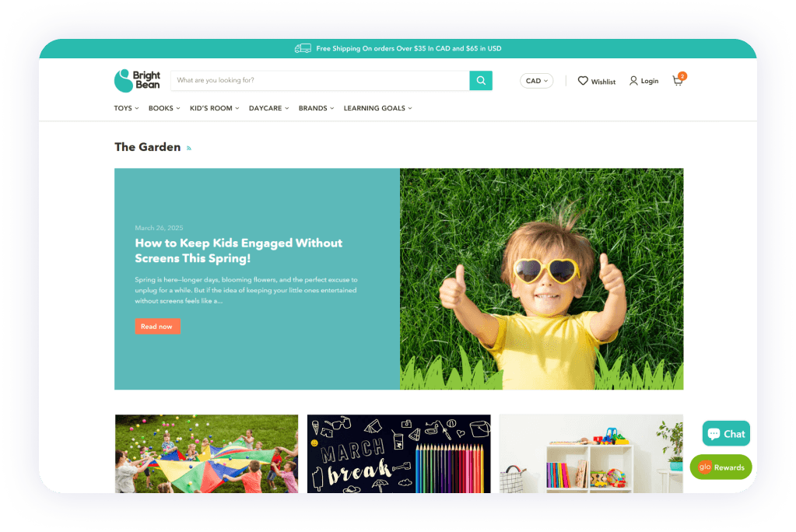Viewport: 796px width, 532px height.
Task: Open the Books navigation menu
Action: (x=164, y=108)
